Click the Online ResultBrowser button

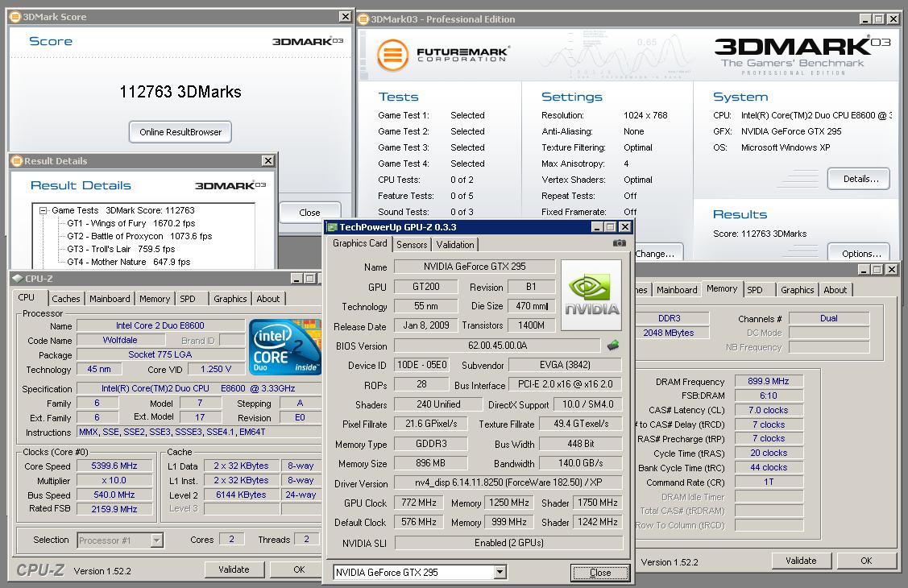tap(180, 132)
